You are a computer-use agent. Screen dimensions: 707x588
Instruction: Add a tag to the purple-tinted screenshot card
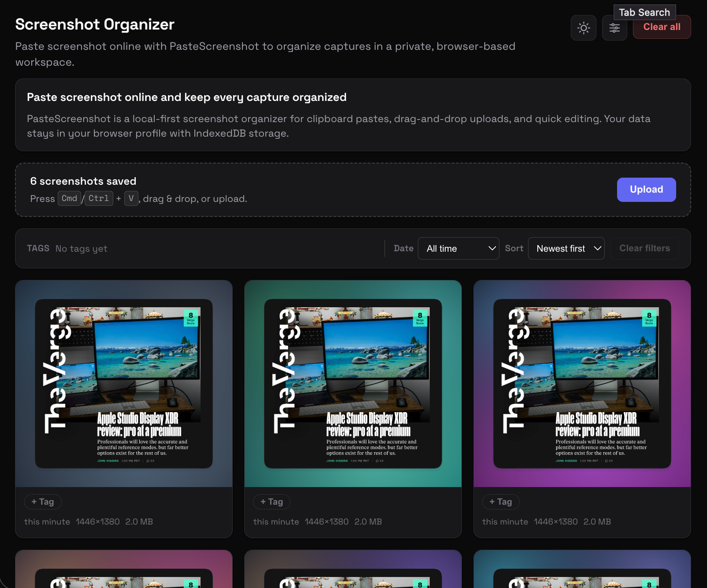501,502
